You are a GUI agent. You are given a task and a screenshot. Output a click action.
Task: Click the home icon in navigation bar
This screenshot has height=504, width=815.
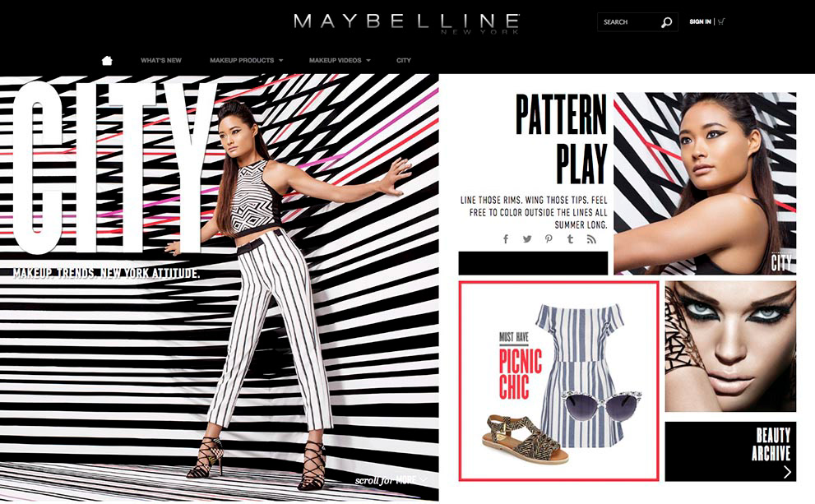coord(107,60)
